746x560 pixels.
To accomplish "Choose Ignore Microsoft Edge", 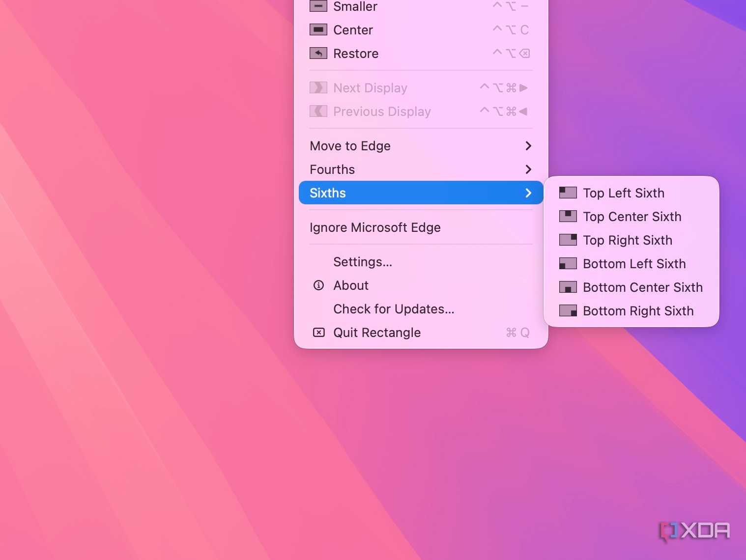I will coord(421,227).
